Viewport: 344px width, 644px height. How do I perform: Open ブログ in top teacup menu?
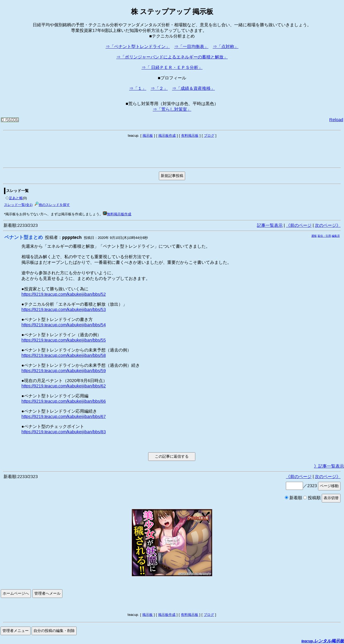[x=209, y=136]
